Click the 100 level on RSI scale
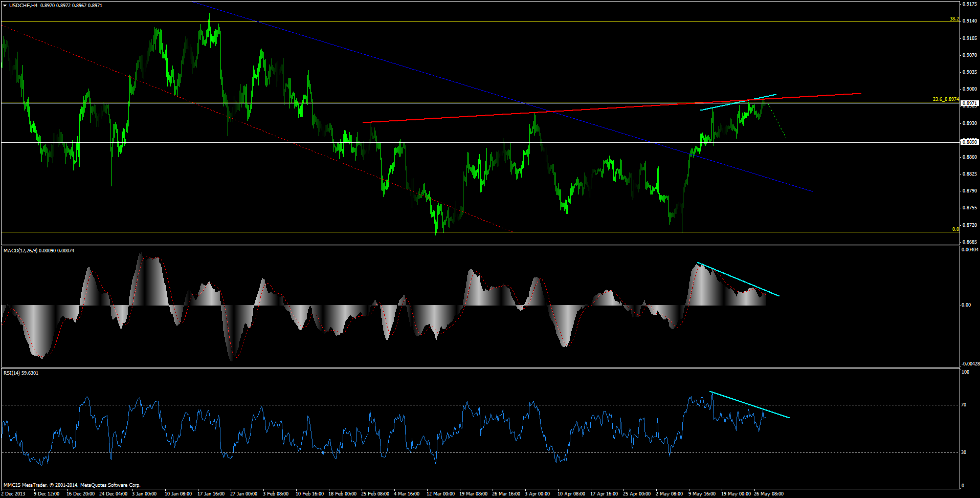 966,372
